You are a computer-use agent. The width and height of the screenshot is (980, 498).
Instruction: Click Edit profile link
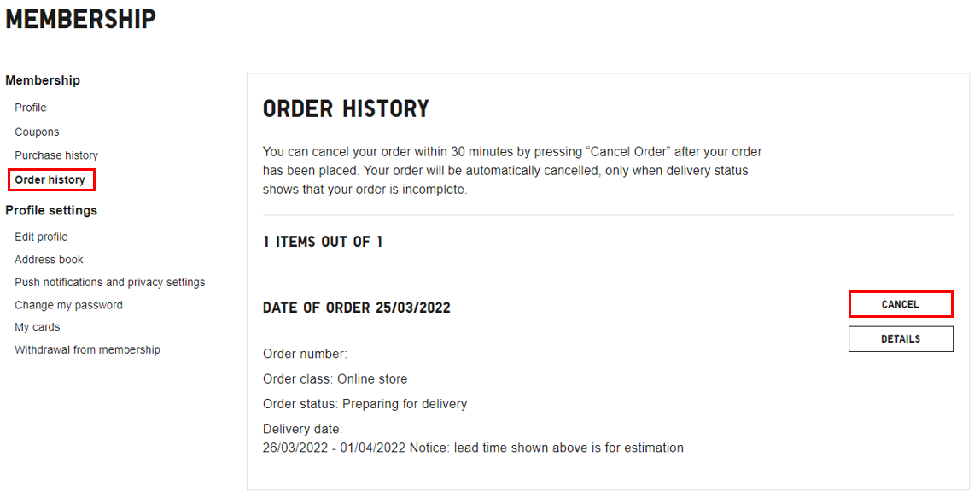(41, 237)
